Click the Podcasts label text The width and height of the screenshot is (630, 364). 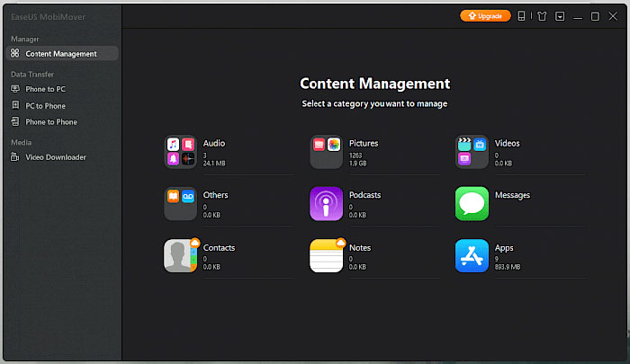(x=364, y=195)
